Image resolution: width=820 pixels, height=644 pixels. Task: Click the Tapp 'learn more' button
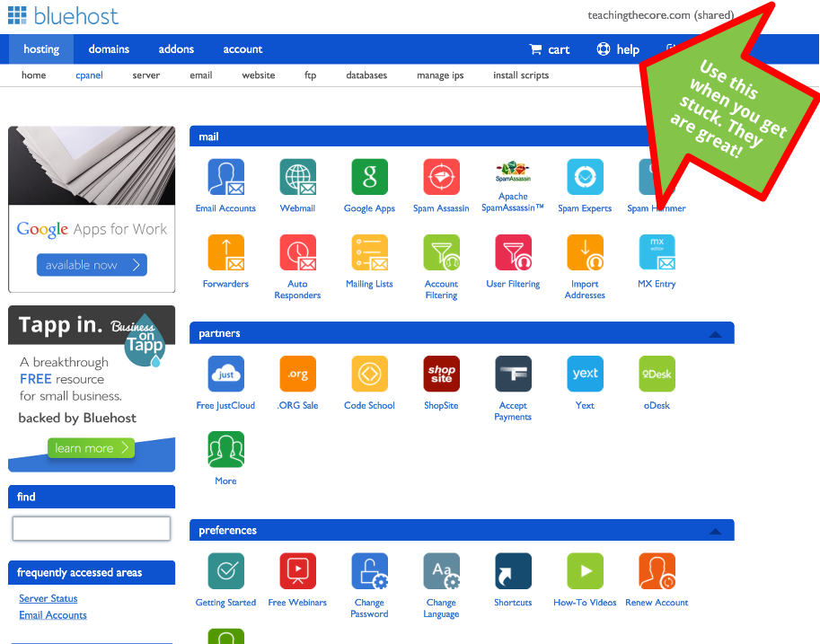[91, 448]
